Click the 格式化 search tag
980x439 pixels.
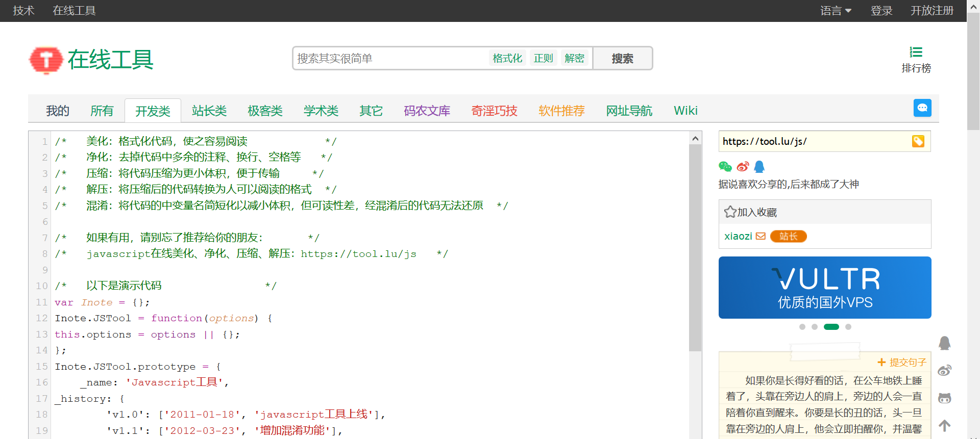(x=507, y=58)
